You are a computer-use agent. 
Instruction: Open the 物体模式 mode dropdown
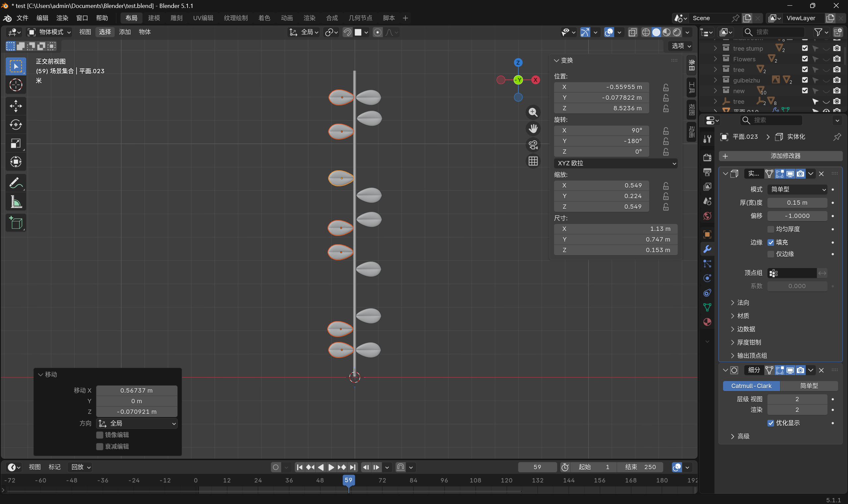pyautogui.click(x=49, y=32)
